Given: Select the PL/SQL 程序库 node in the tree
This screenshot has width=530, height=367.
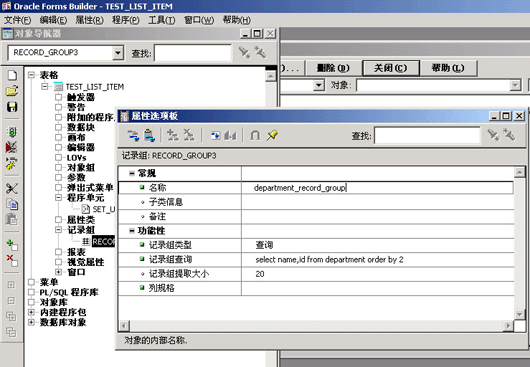Looking at the screenshot, I should [69, 292].
